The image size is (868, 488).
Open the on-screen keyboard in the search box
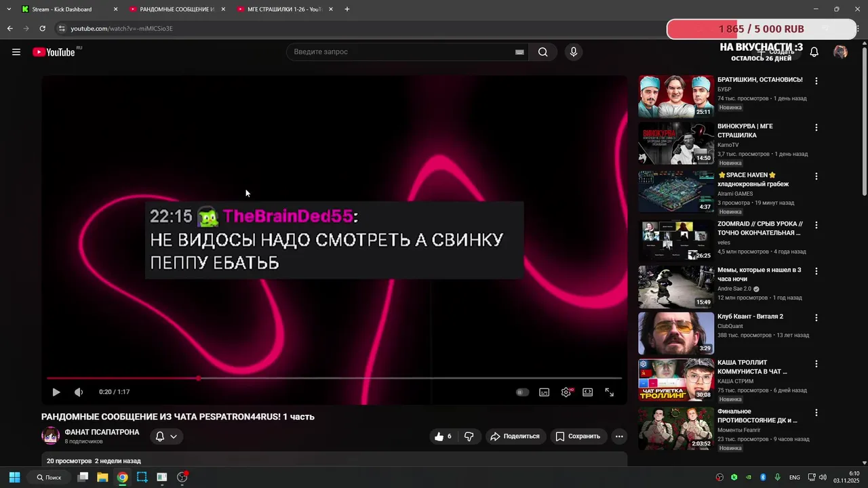[519, 52]
